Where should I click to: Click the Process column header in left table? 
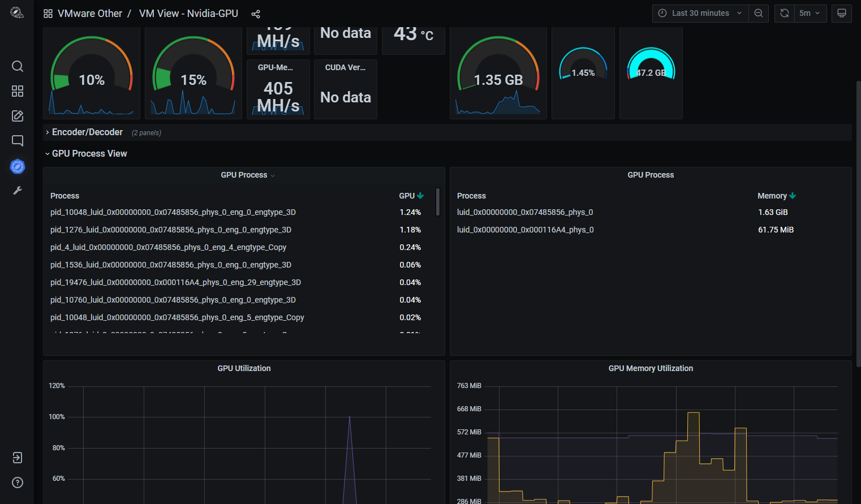64,196
